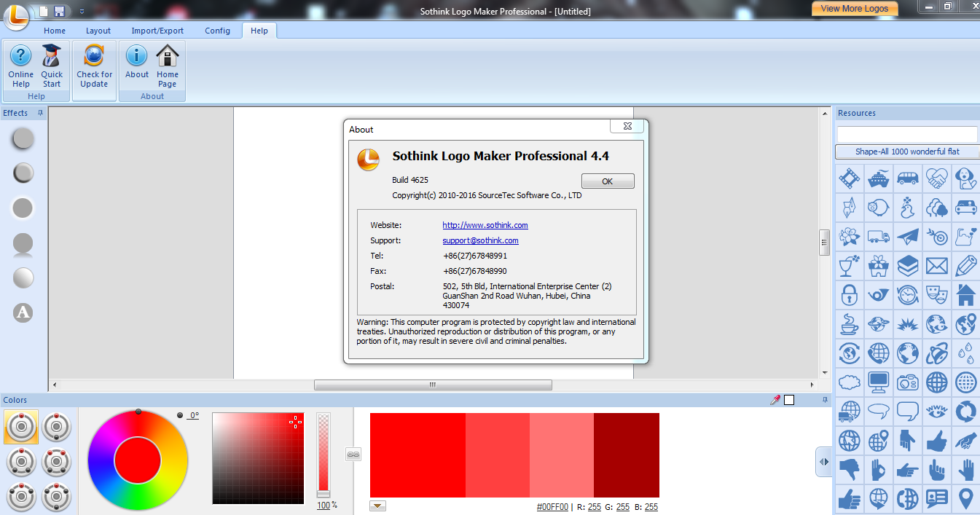Image resolution: width=980 pixels, height=515 pixels.
Task: Pick the darkest red swatch
Action: coord(627,455)
